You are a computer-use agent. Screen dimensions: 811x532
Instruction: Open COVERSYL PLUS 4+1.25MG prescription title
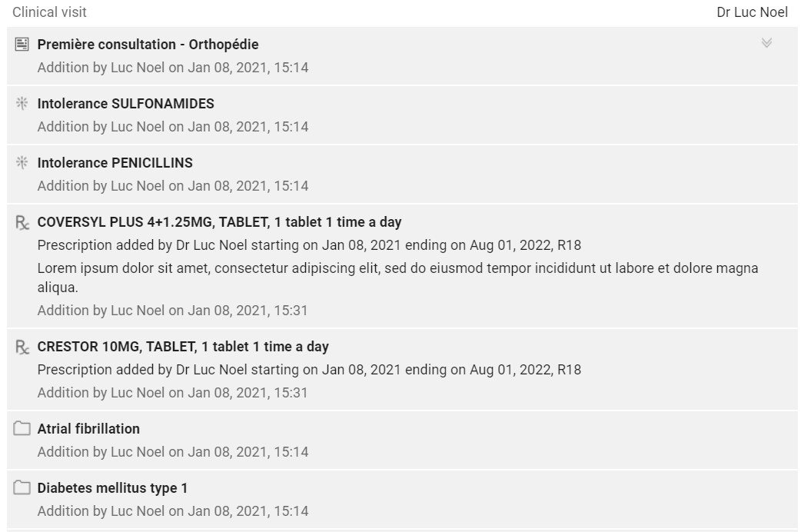[219, 222]
